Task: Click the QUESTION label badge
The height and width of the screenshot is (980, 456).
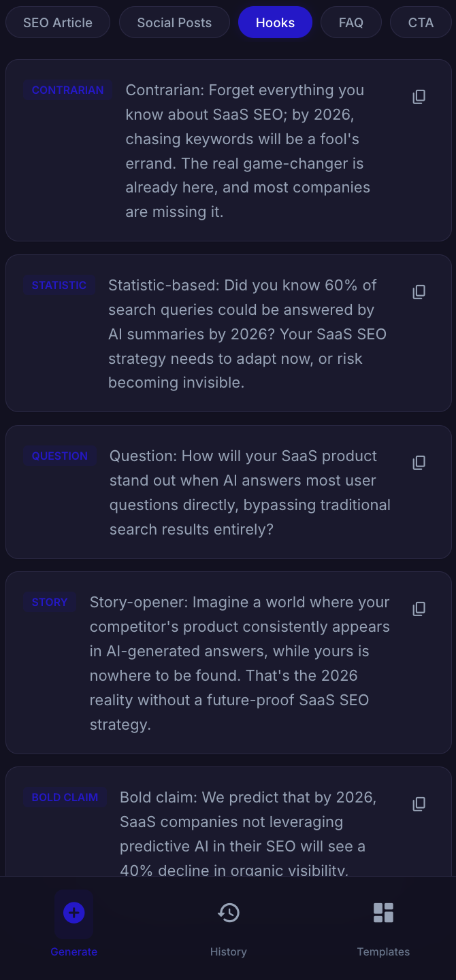Action: (60, 456)
